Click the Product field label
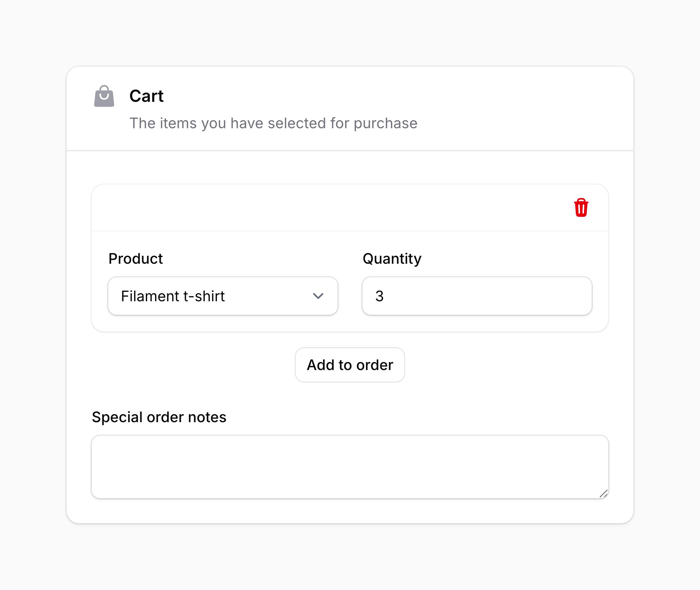700x590 pixels. coord(135,259)
